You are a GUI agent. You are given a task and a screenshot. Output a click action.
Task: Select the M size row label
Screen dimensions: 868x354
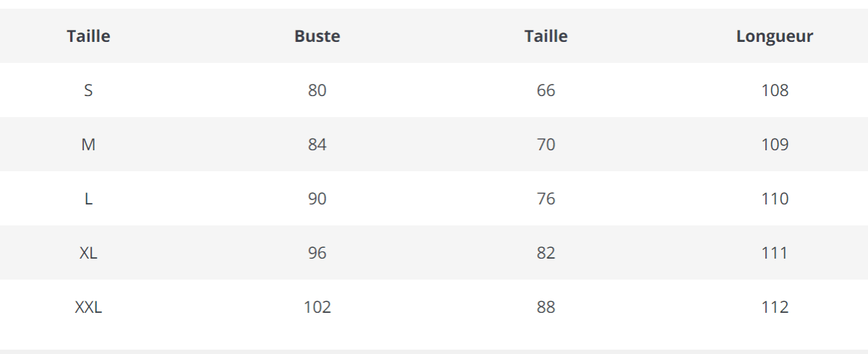click(x=88, y=144)
